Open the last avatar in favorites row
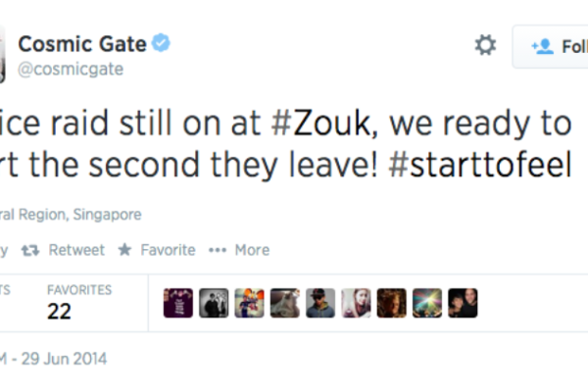The height and width of the screenshot is (392, 588). pyautogui.click(x=463, y=303)
